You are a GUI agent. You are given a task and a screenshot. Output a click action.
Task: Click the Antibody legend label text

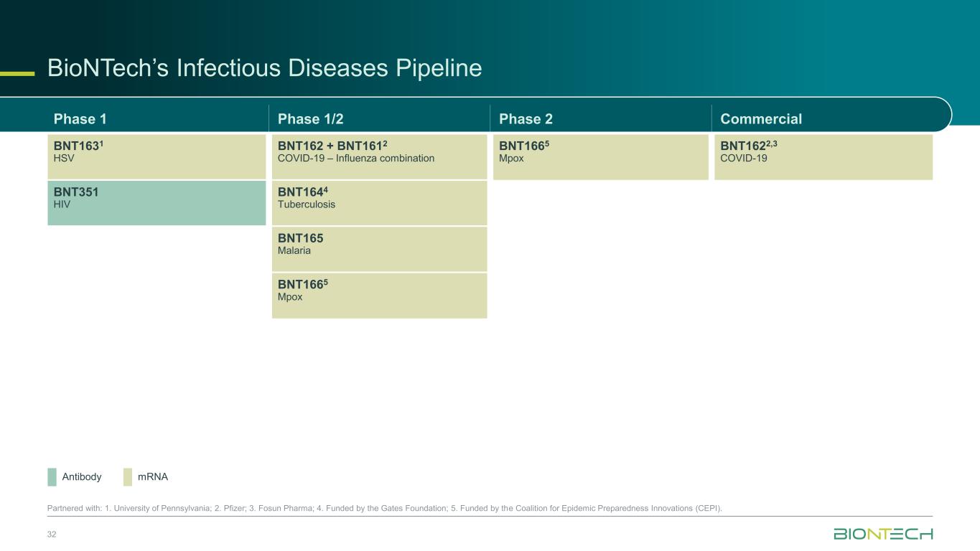click(x=82, y=477)
